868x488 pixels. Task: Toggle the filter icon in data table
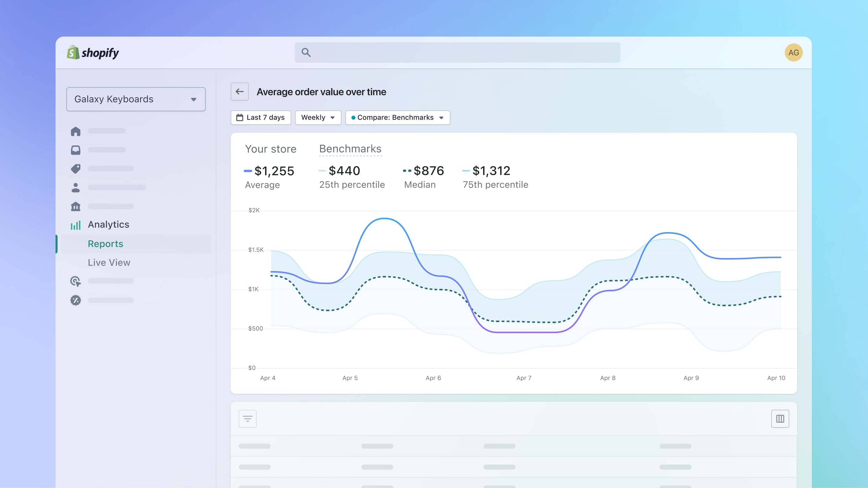(x=247, y=418)
